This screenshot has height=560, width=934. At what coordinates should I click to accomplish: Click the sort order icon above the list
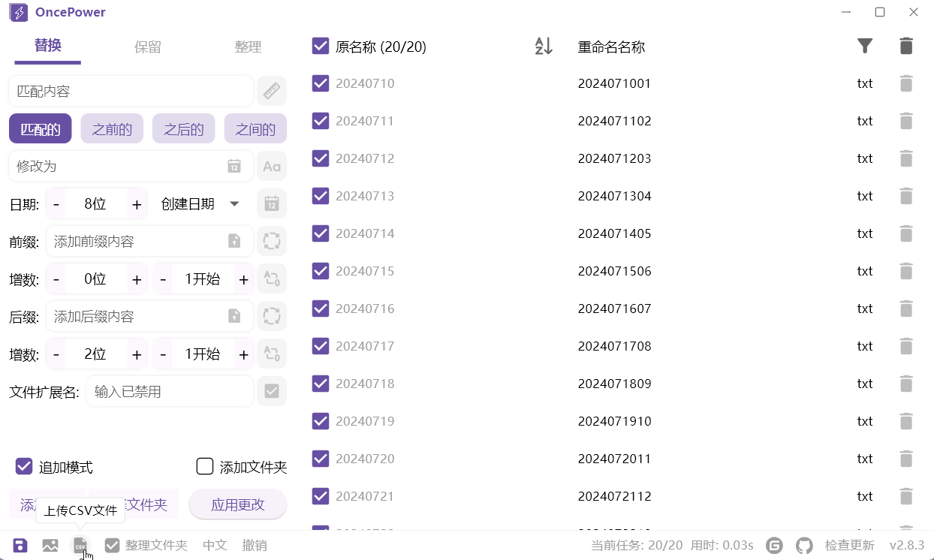544,46
